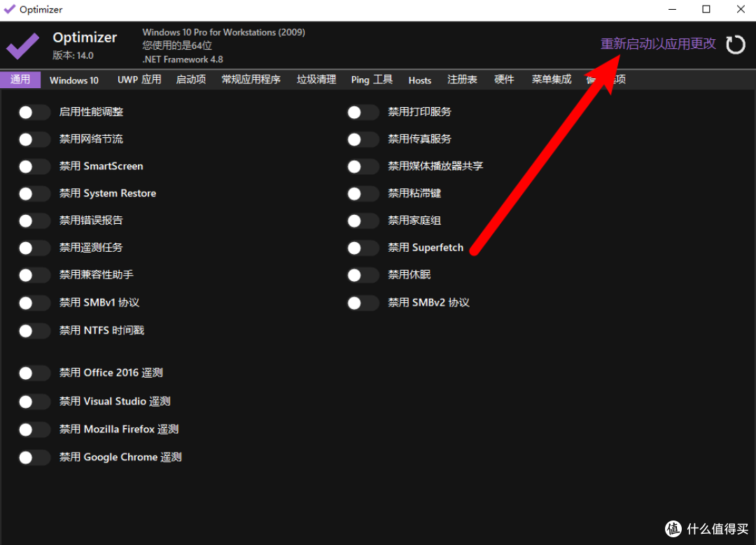
Task: Toggle 禁用休眠 switch
Action: tap(363, 275)
